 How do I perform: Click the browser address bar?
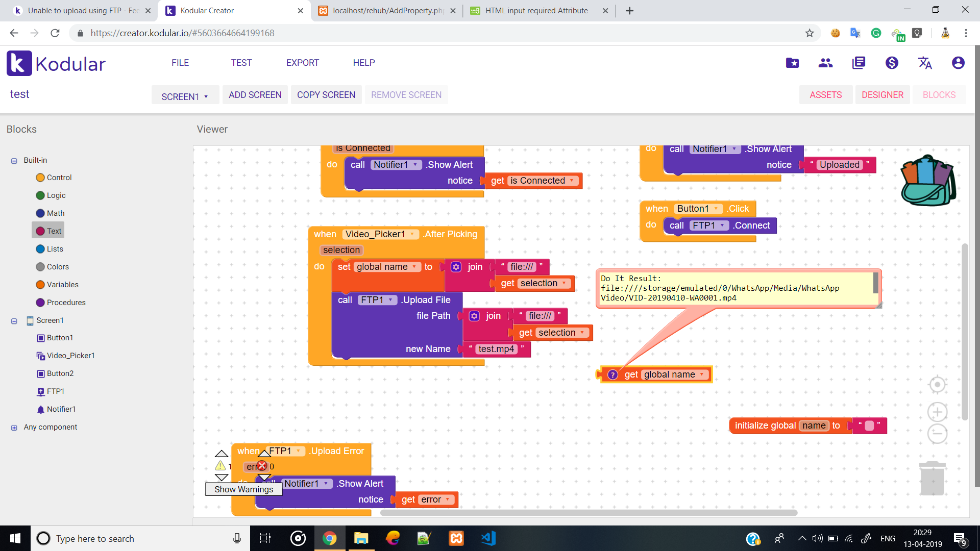439,33
